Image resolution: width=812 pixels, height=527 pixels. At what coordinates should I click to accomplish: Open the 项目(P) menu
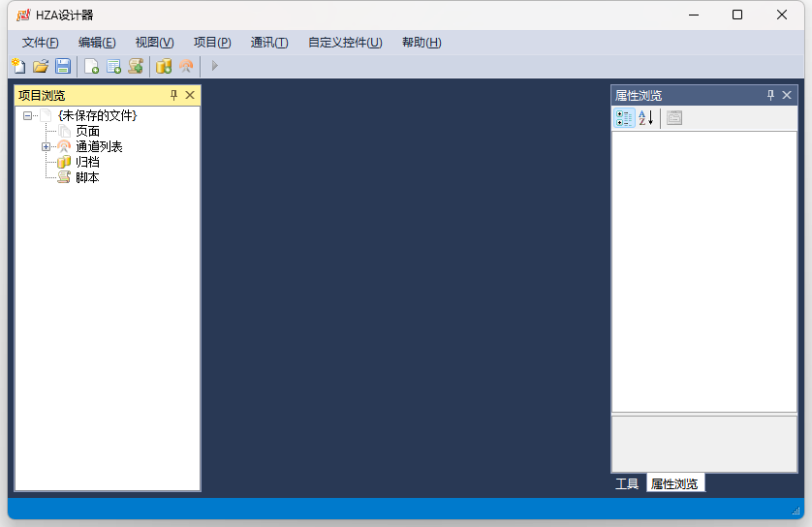coord(212,43)
